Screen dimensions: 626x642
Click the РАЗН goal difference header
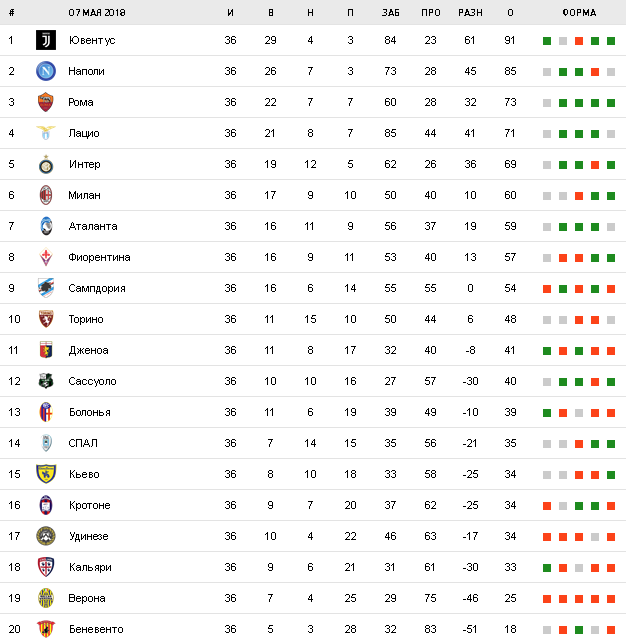point(470,13)
